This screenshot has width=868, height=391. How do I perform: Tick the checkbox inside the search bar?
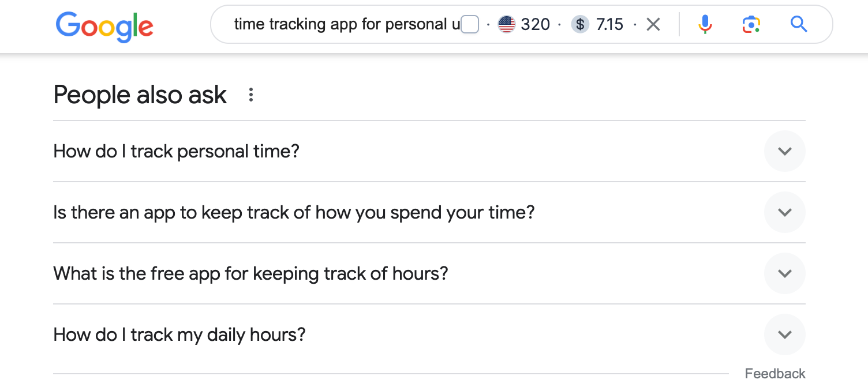coord(470,25)
